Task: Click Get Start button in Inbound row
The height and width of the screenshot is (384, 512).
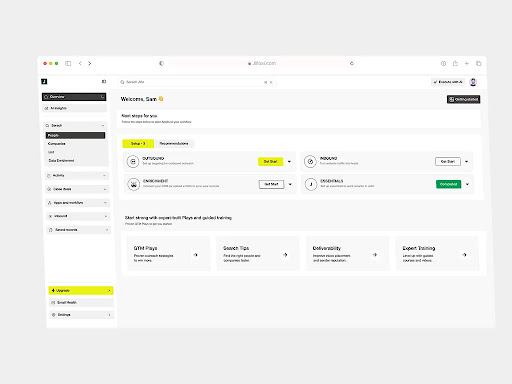Action: tap(448, 162)
